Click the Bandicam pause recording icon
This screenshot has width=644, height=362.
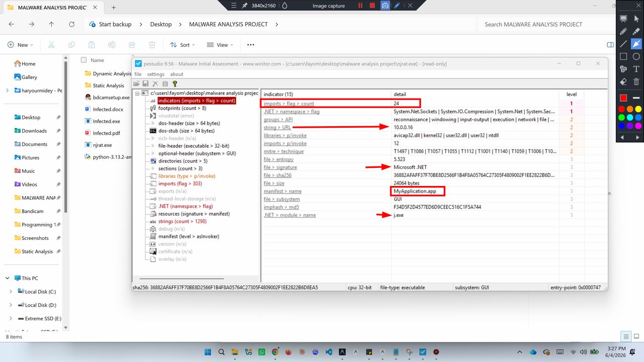coord(360,6)
